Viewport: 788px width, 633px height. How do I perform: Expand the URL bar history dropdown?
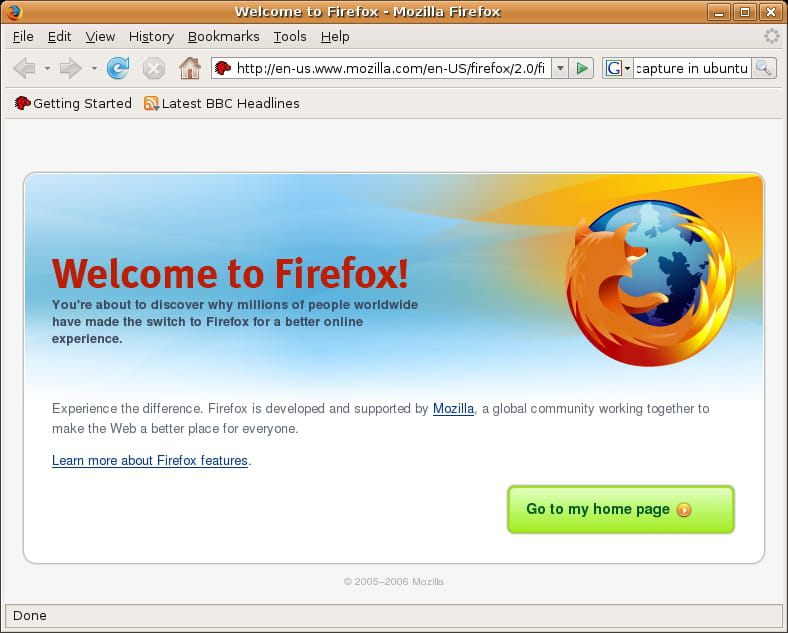pos(560,68)
